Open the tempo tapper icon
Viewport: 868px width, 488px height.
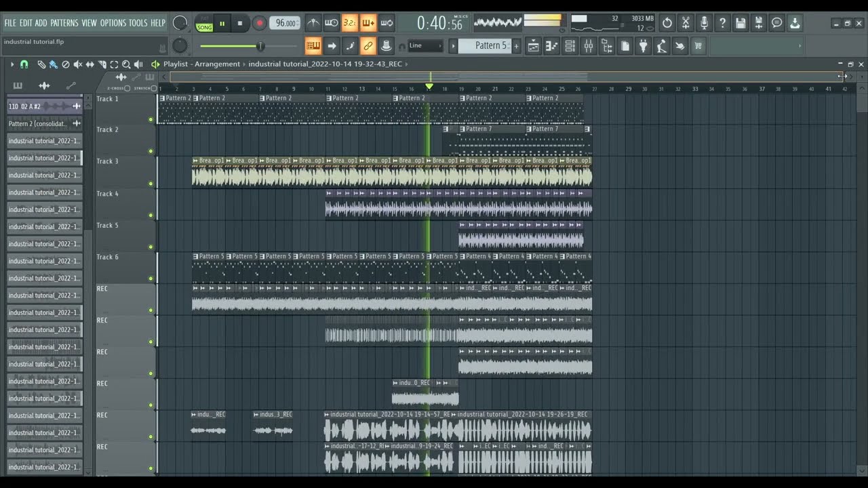coord(661,46)
